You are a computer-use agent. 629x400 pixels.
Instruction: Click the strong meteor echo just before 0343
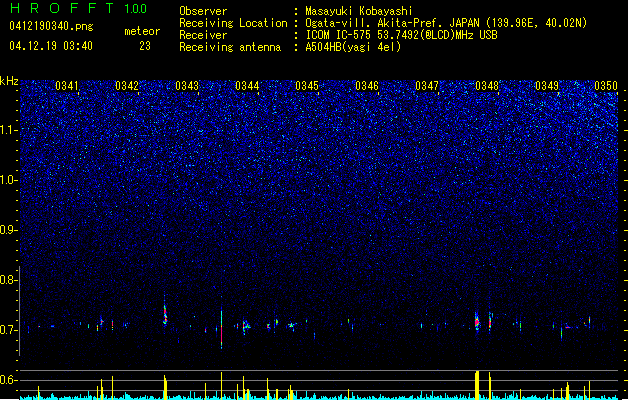click(x=164, y=313)
